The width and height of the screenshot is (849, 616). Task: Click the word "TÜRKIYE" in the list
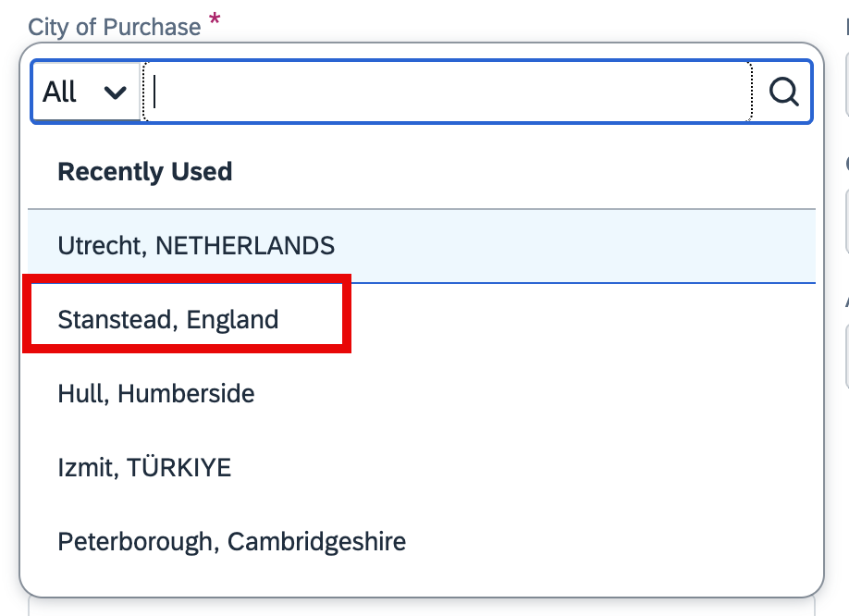coord(179,467)
